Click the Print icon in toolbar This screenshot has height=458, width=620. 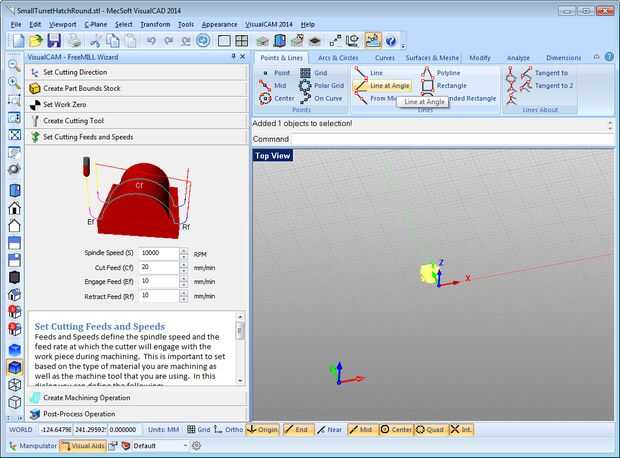coord(74,40)
